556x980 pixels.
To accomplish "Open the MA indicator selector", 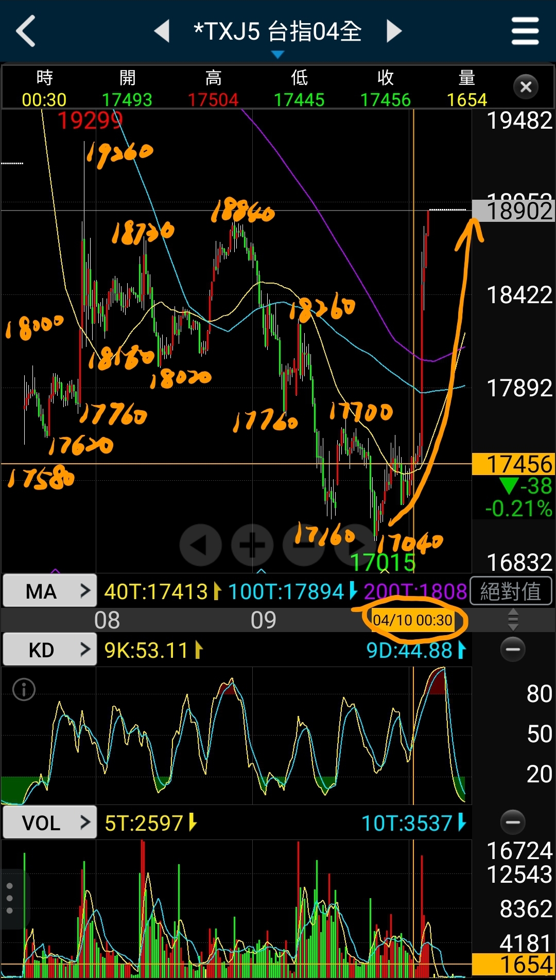I will pos(49,591).
